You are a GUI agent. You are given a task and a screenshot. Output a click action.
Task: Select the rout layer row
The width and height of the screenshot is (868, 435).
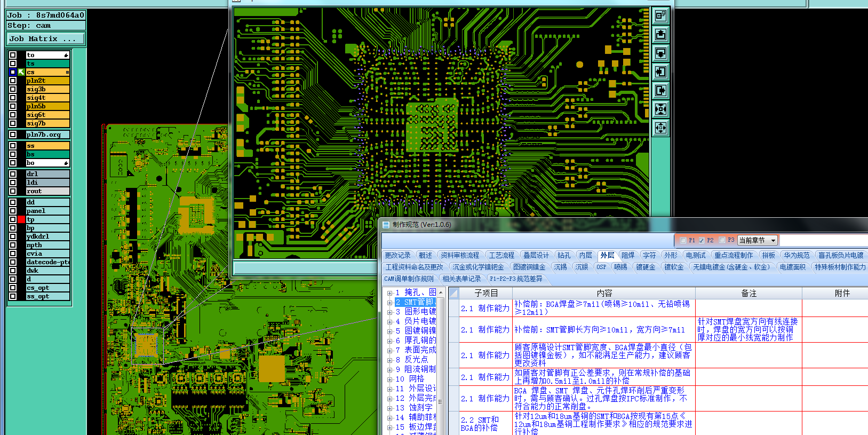(47, 191)
